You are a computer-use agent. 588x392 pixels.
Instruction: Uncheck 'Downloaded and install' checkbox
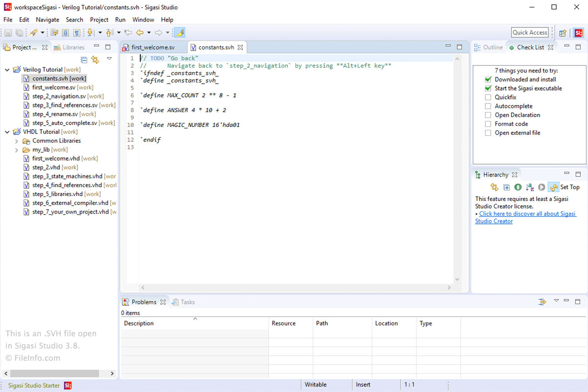coord(488,79)
